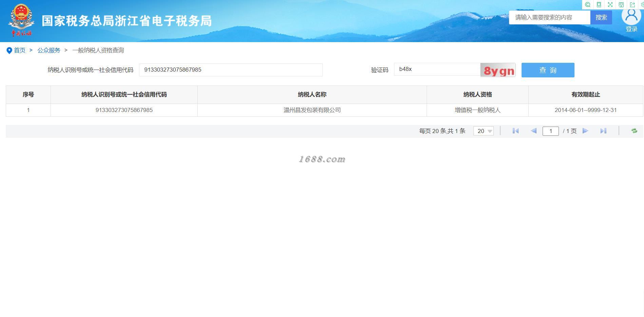Image resolution: width=644 pixels, height=317 pixels.
Task: Open the 公众服务 breadcrumb link
Action: pos(49,50)
